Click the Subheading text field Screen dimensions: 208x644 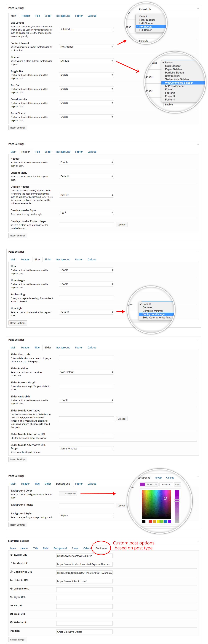point(86,298)
